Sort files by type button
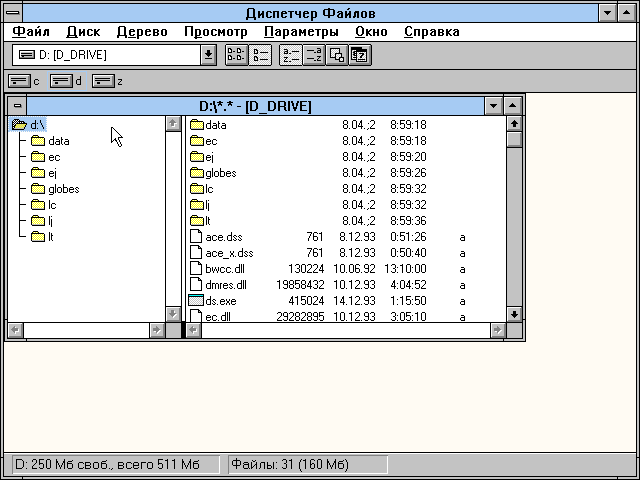This screenshot has height=480, width=640. (313, 55)
